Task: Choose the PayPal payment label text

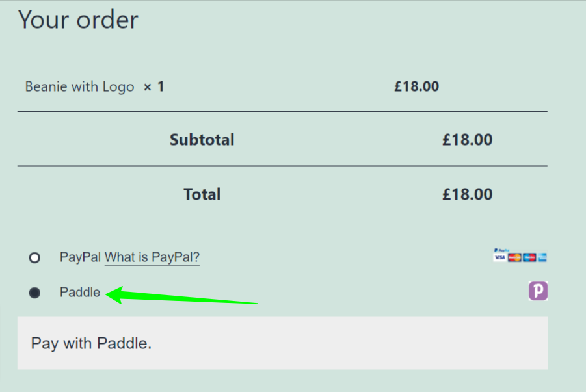Action: (x=80, y=257)
